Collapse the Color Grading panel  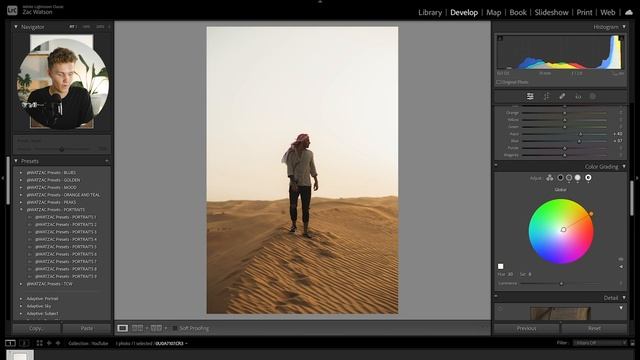[624, 167]
